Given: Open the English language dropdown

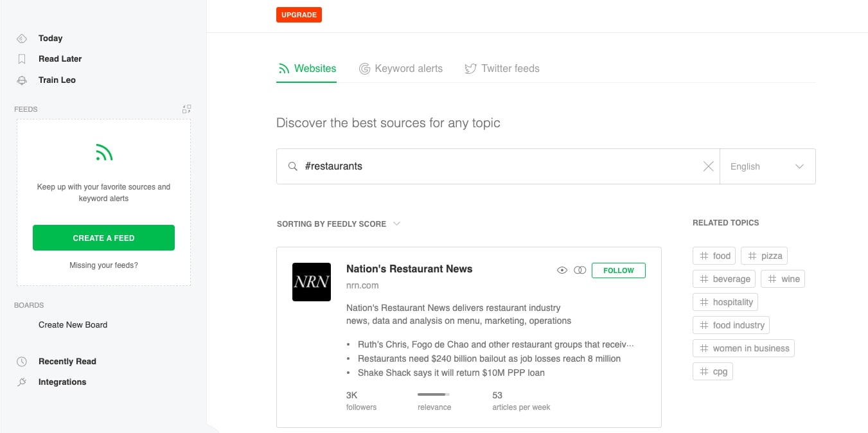Looking at the screenshot, I should pos(766,166).
